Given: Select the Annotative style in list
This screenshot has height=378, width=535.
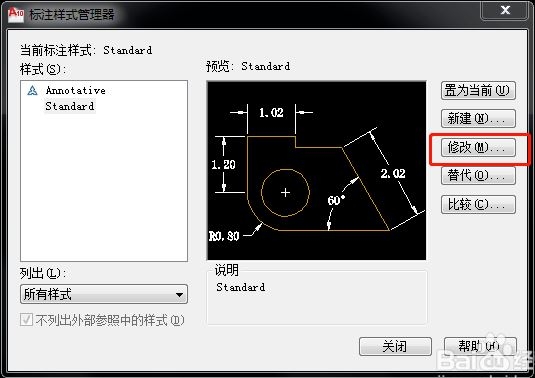Looking at the screenshot, I should tap(76, 90).
